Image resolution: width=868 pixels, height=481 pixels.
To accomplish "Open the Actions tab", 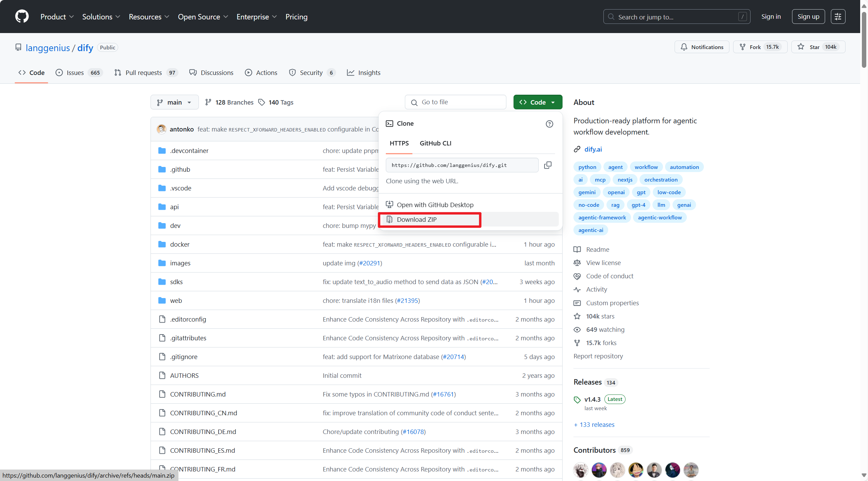I will 261,73.
